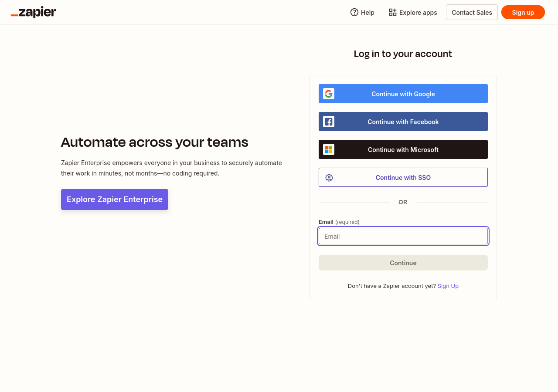Open the Help menu text

(x=367, y=13)
